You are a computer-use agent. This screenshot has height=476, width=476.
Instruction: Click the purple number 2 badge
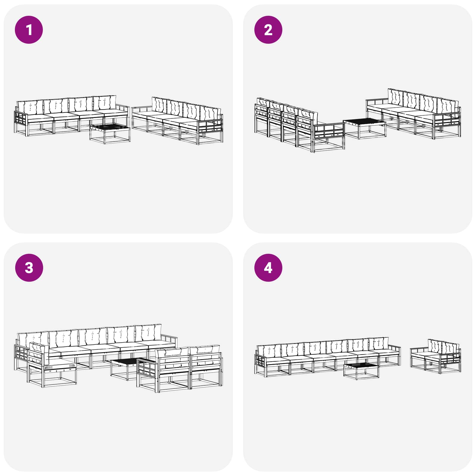pos(268,30)
